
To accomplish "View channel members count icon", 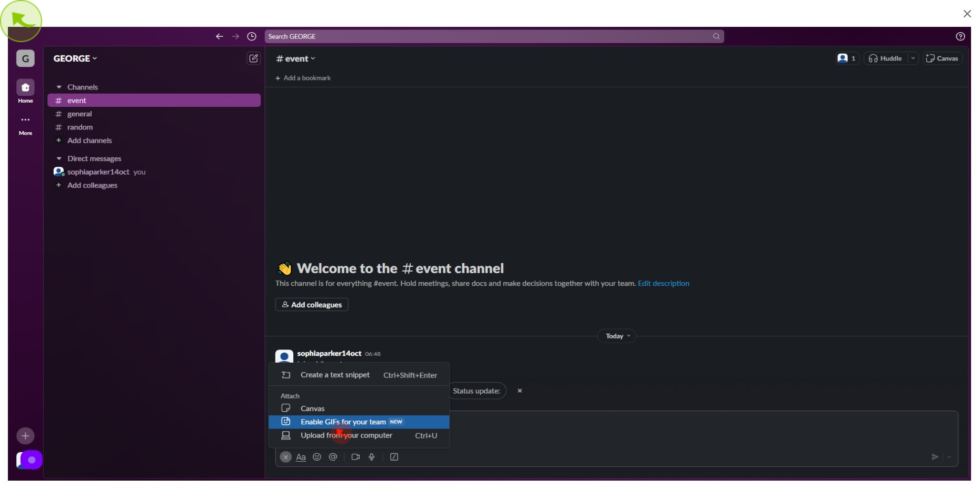I will pos(847,58).
